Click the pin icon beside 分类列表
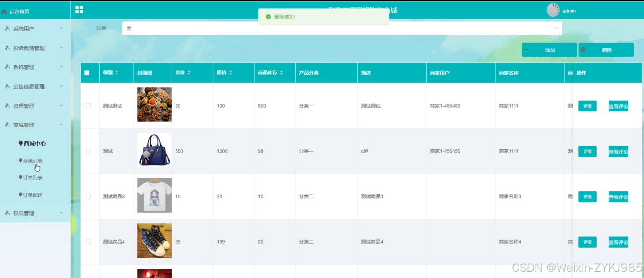The height and width of the screenshot is (278, 644). pos(21,161)
